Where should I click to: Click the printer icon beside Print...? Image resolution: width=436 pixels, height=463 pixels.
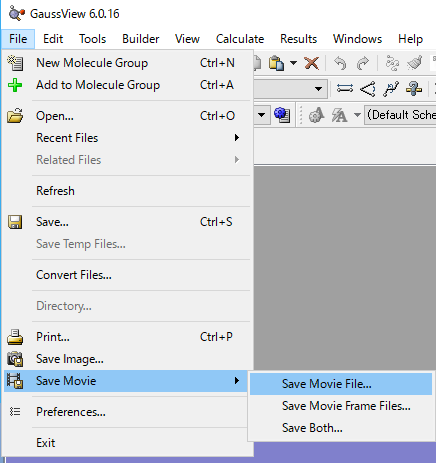(15, 337)
